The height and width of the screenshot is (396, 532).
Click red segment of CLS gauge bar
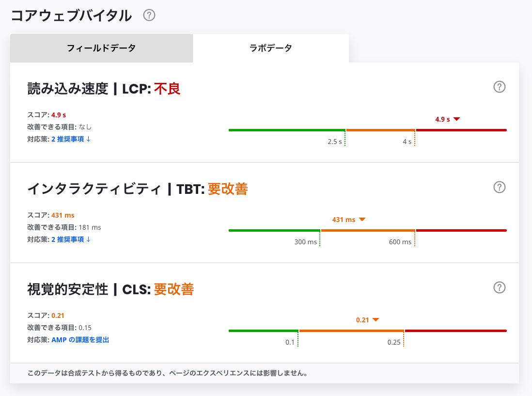pos(455,331)
